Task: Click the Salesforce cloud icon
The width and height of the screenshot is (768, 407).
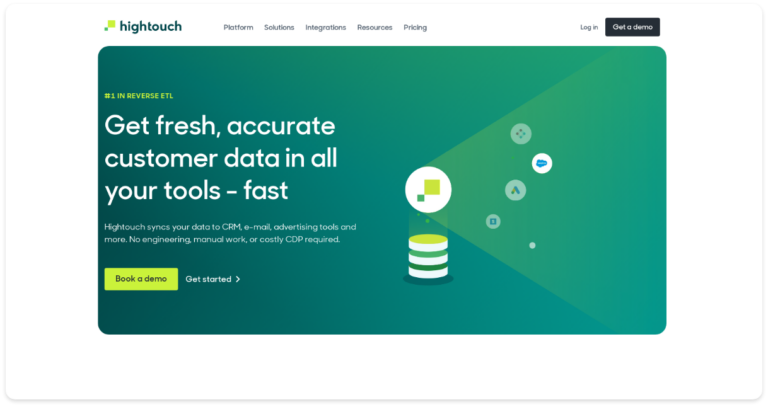Action: 542,163
